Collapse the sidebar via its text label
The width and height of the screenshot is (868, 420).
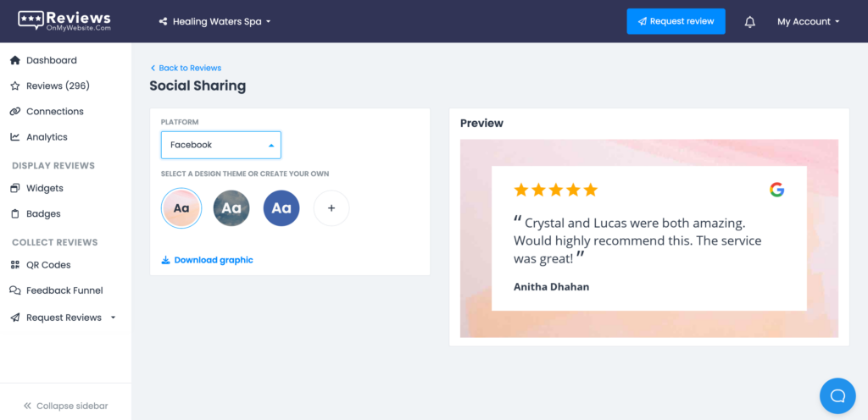point(72,406)
